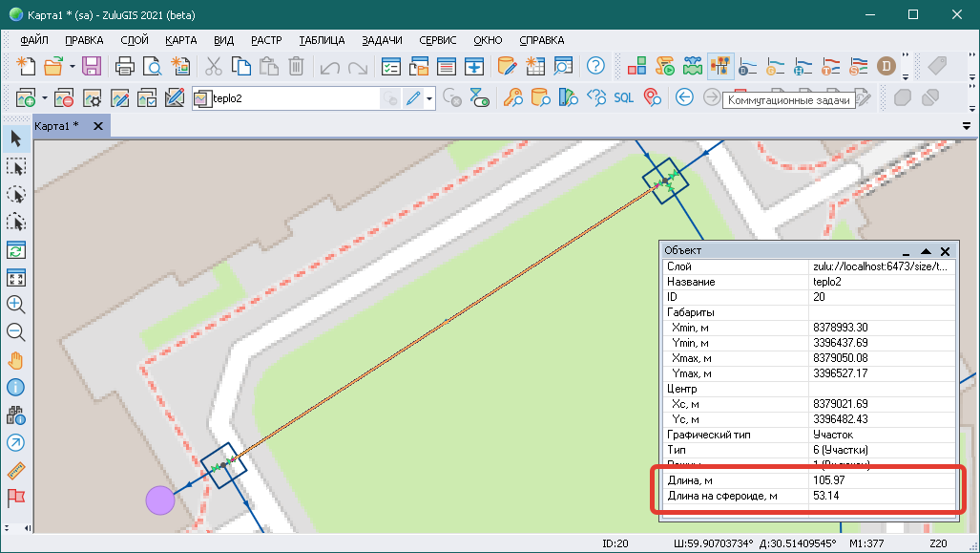Select the red flag tool
980x553 pixels.
click(16, 498)
